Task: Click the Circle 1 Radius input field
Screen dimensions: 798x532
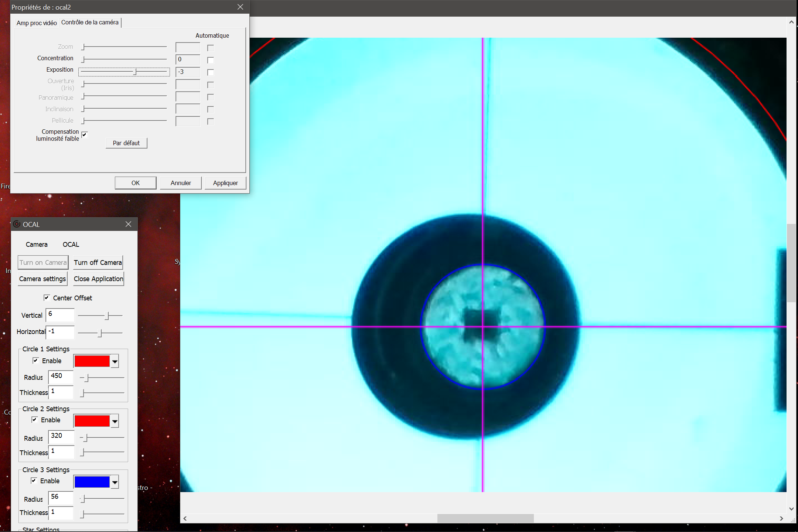Action: (61, 376)
